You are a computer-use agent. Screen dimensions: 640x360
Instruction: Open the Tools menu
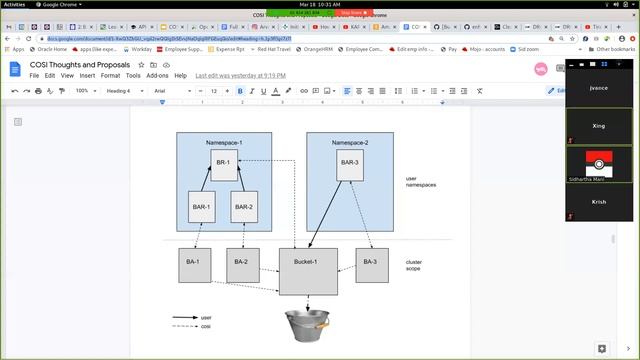[x=133, y=76]
